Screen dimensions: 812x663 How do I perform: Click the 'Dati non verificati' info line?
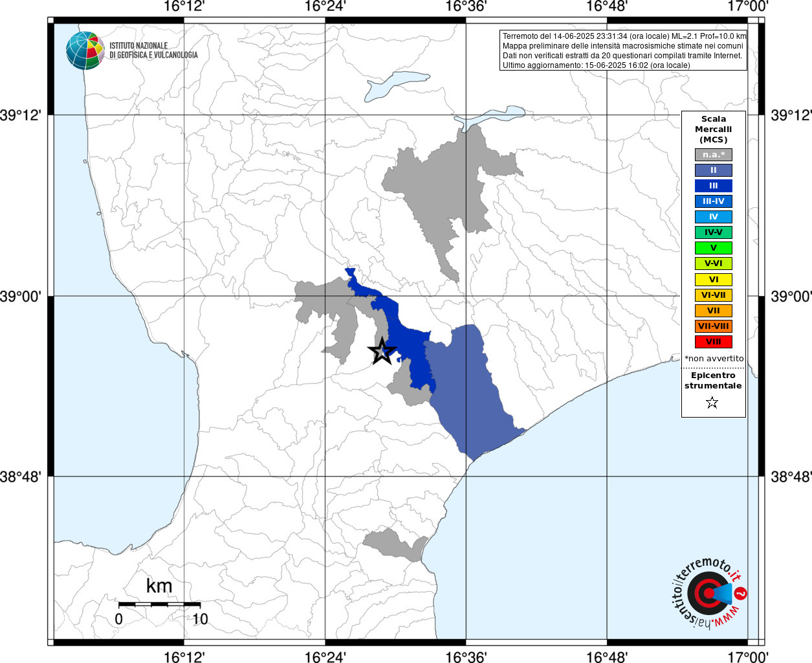coord(622,56)
